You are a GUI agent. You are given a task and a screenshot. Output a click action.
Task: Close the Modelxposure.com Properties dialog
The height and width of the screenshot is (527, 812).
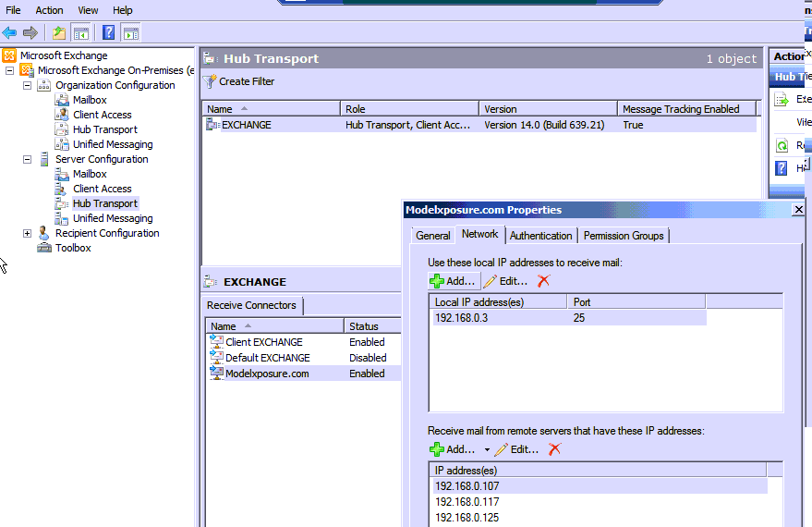[x=798, y=209]
